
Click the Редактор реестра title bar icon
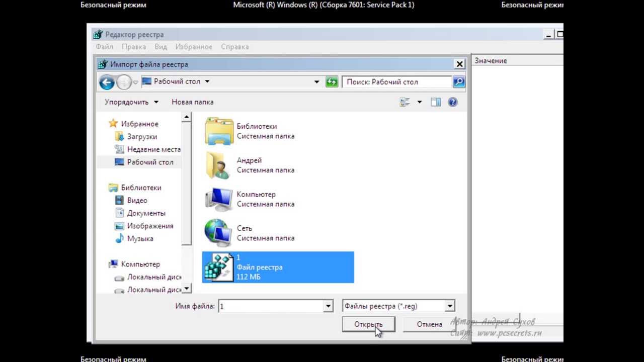pos(98,35)
